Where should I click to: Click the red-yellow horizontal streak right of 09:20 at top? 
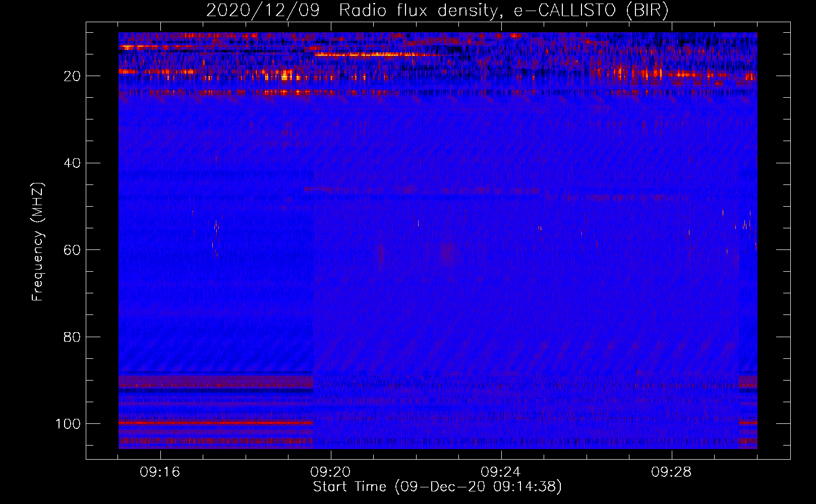373,54
